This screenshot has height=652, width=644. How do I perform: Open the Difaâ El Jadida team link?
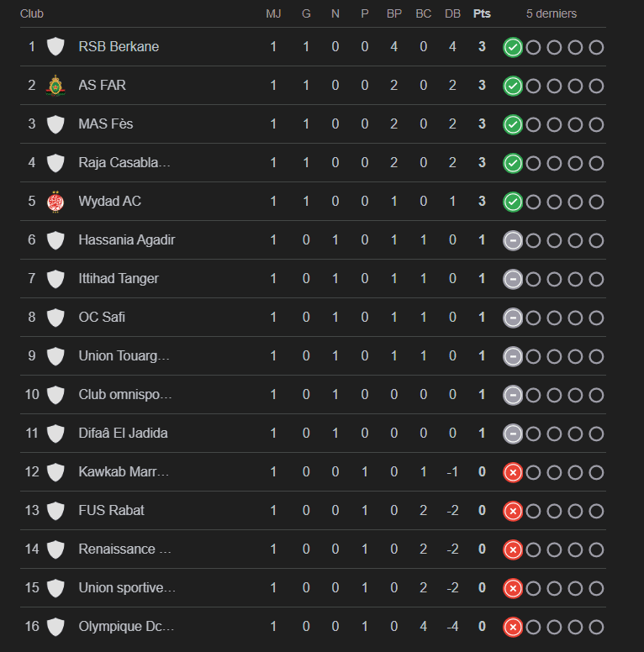pos(123,434)
